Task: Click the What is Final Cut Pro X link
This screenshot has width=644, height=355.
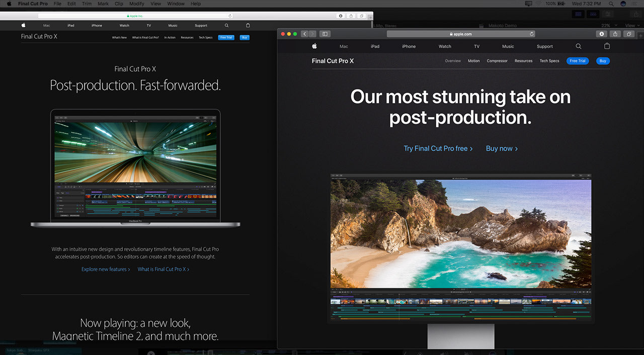Action: point(164,270)
